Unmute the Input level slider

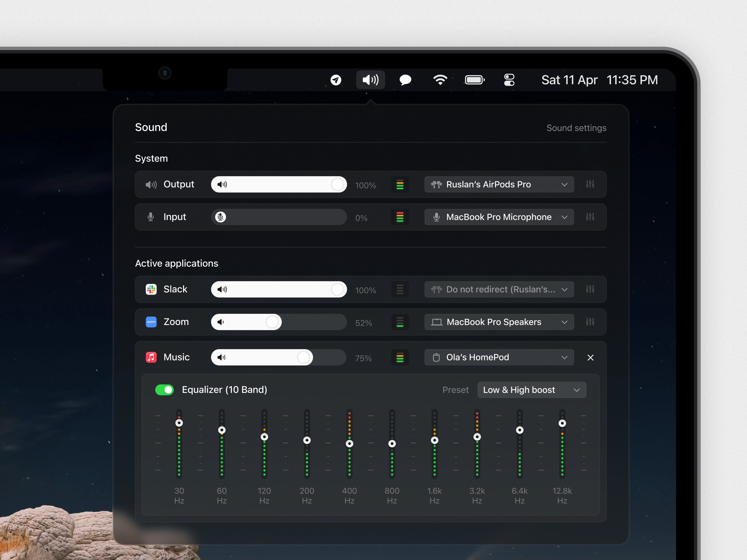pos(279,217)
